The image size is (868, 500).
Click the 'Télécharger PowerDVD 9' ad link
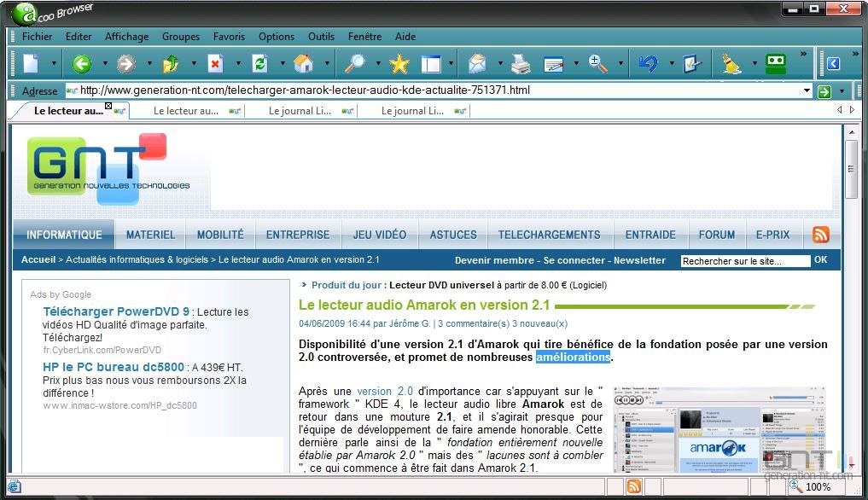point(116,311)
